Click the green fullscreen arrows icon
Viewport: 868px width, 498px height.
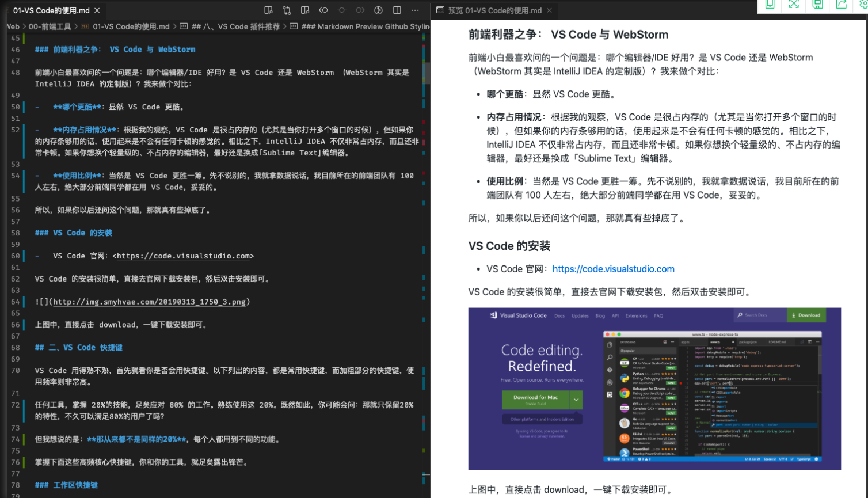click(794, 4)
